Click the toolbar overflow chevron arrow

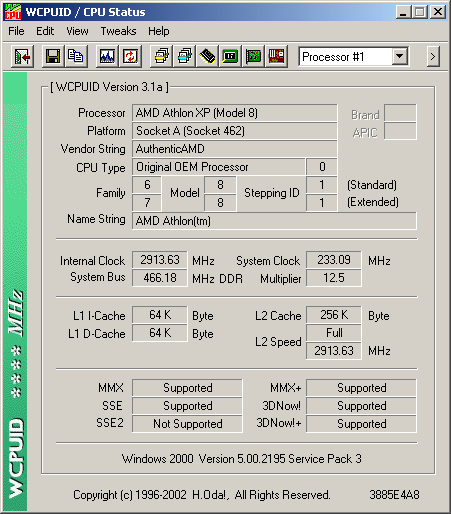click(x=433, y=57)
